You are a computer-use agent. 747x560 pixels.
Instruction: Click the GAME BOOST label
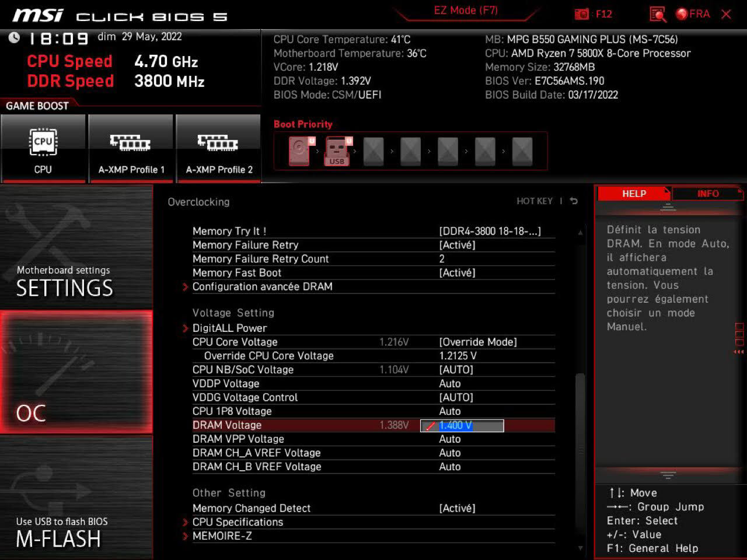[x=37, y=106]
